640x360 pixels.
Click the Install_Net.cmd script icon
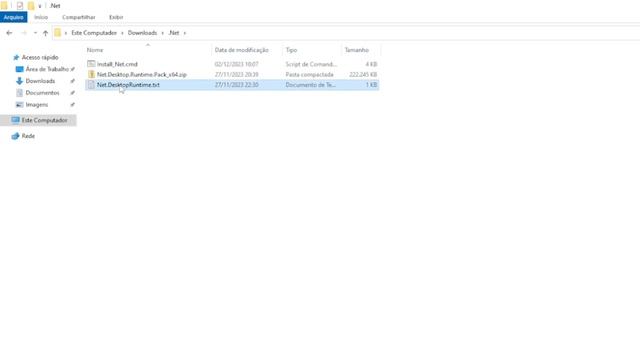tap(91, 64)
